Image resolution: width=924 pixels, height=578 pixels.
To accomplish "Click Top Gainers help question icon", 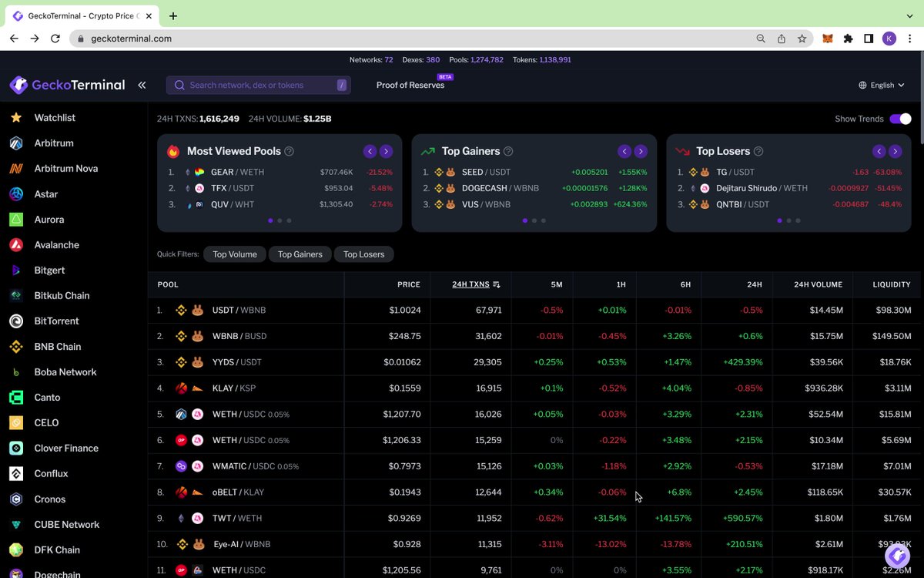I will click(x=508, y=152).
